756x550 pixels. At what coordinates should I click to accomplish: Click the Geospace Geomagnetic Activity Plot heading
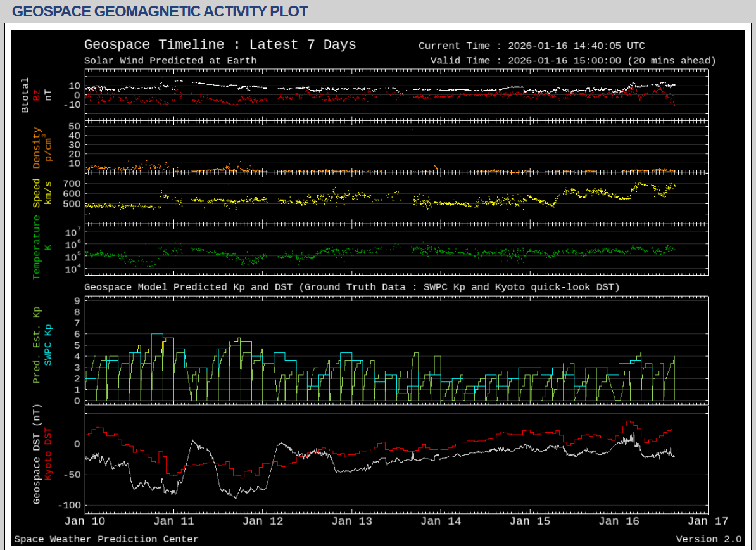pos(160,11)
